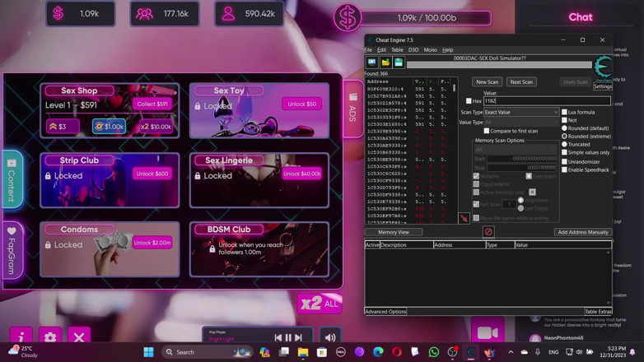Open the ADS side tab in the game
This screenshot has width=644, height=362.
click(352, 109)
